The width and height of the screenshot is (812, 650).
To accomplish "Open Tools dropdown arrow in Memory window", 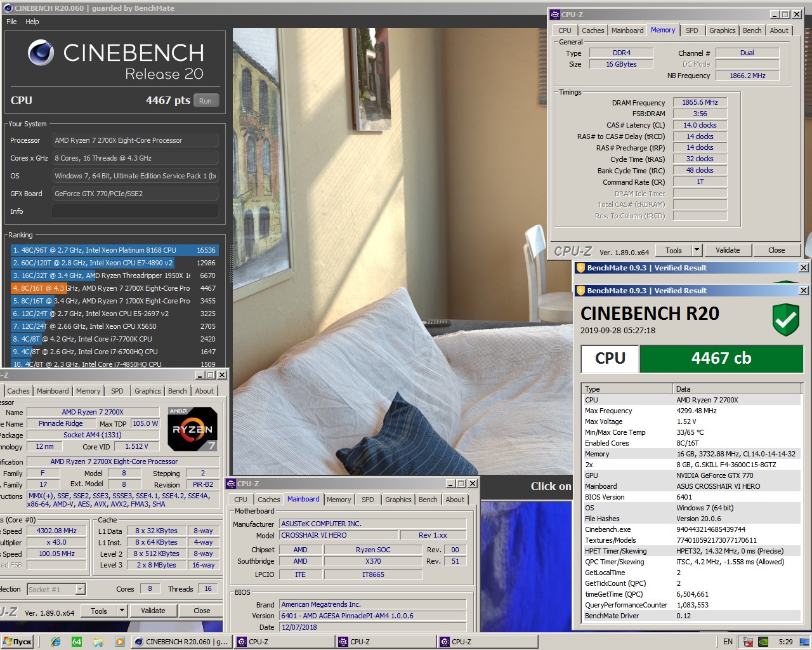I will click(x=697, y=250).
